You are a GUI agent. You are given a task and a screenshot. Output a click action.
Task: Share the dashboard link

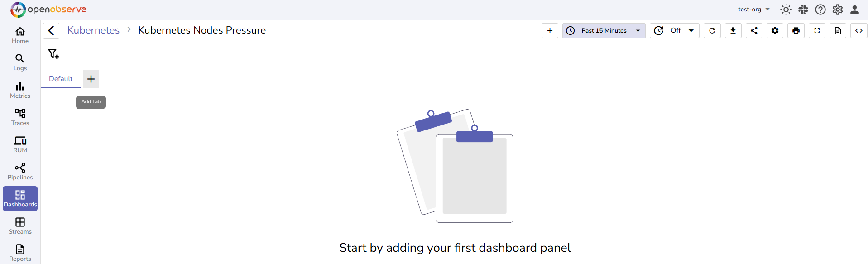click(753, 30)
